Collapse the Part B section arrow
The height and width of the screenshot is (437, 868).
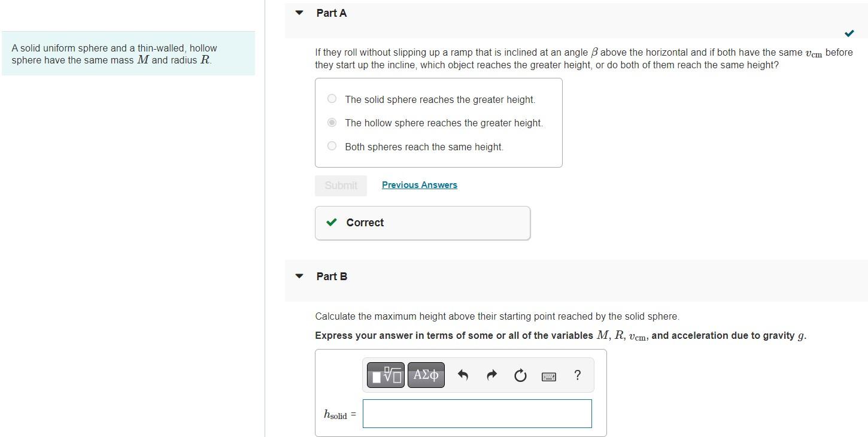click(x=299, y=276)
